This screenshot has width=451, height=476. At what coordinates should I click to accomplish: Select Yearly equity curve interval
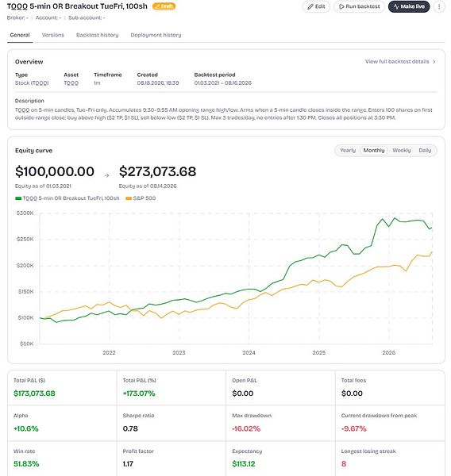tap(348, 150)
